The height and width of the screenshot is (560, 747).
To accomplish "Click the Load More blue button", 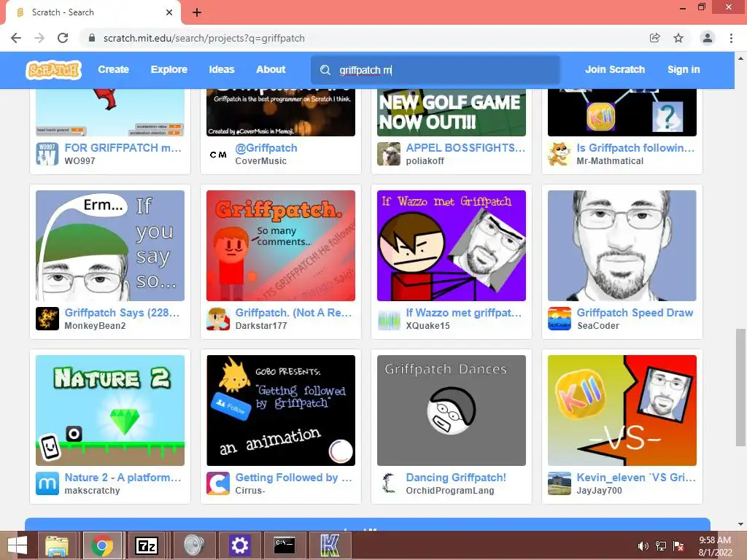I will 368,524.
